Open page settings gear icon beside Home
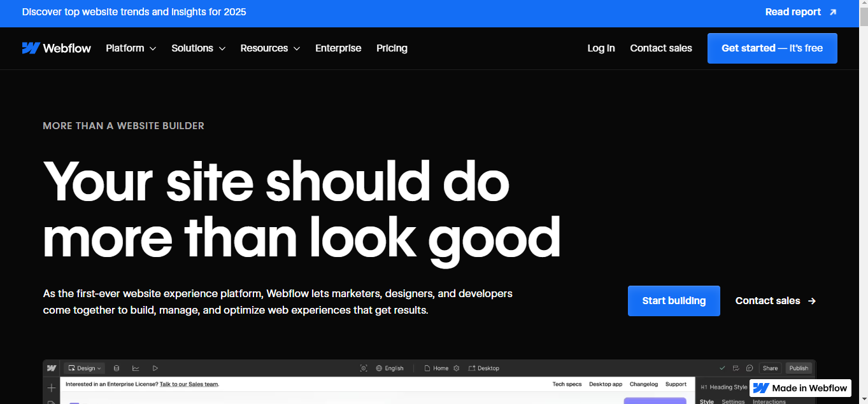Viewport: 868px width, 404px height. click(x=457, y=368)
